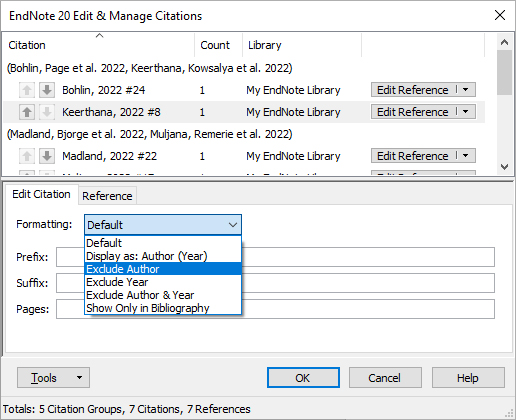
Task: Open the Tools dropdown button
Action: click(53, 378)
